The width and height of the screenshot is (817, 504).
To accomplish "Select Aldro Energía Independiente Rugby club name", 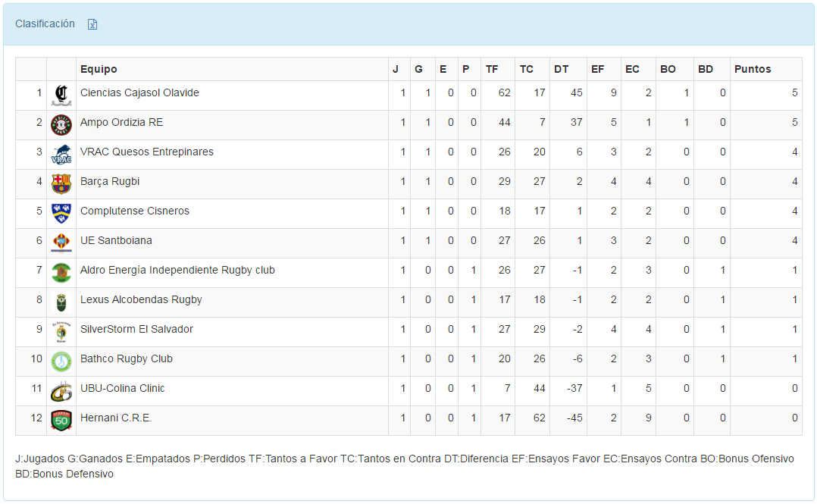I will click(x=177, y=270).
